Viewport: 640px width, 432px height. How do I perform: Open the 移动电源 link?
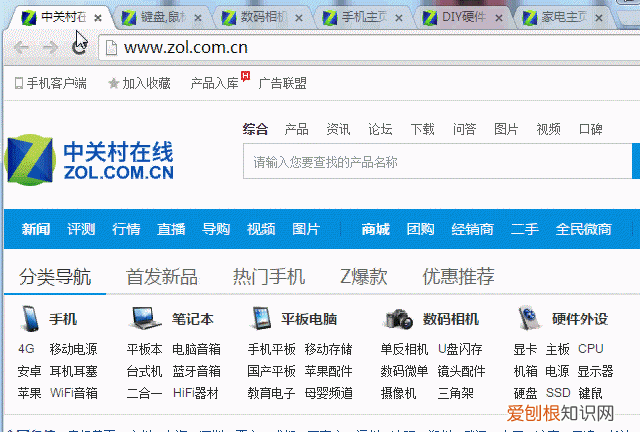click(73, 349)
